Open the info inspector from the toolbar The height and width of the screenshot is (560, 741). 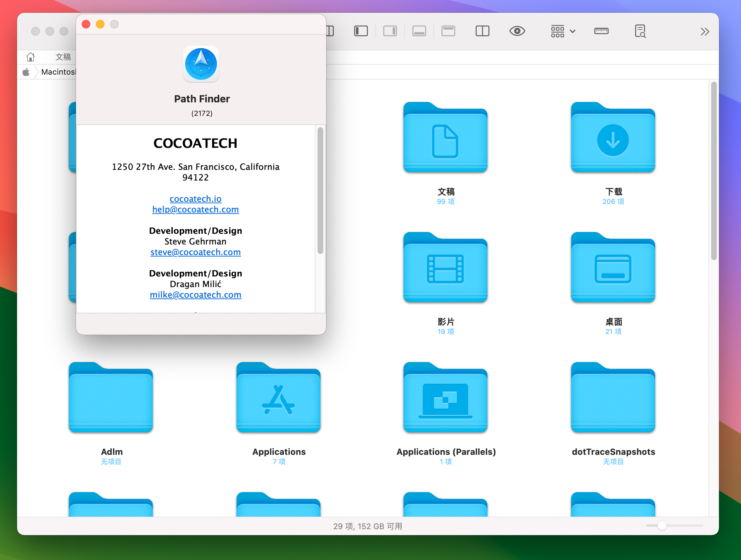(x=640, y=31)
